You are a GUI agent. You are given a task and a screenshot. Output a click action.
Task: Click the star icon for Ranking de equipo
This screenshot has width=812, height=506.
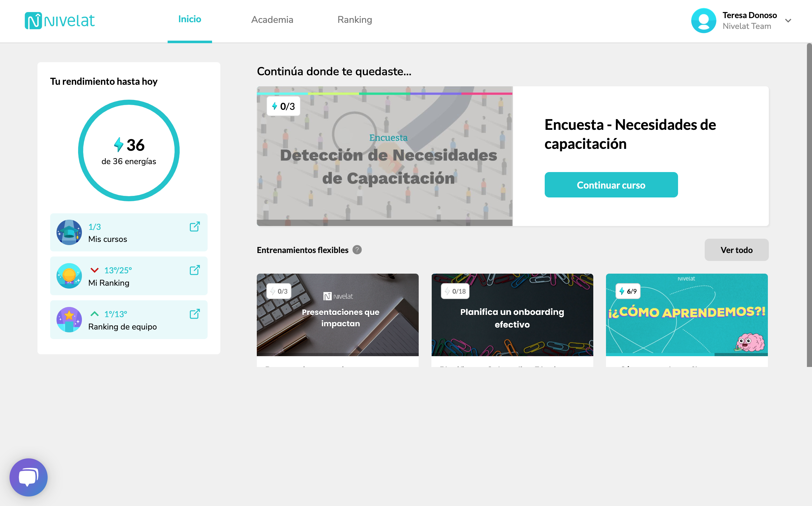click(69, 320)
